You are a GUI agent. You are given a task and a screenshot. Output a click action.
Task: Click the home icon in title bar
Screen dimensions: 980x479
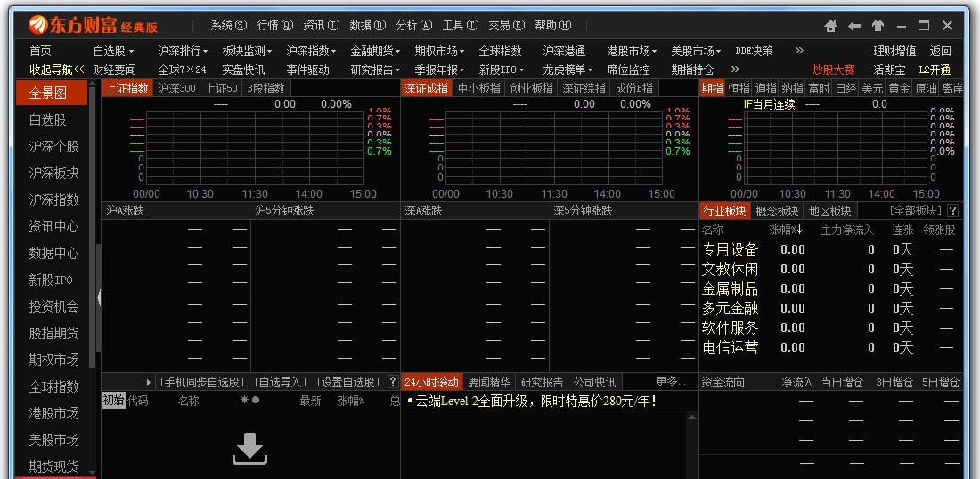pyautogui.click(x=830, y=26)
